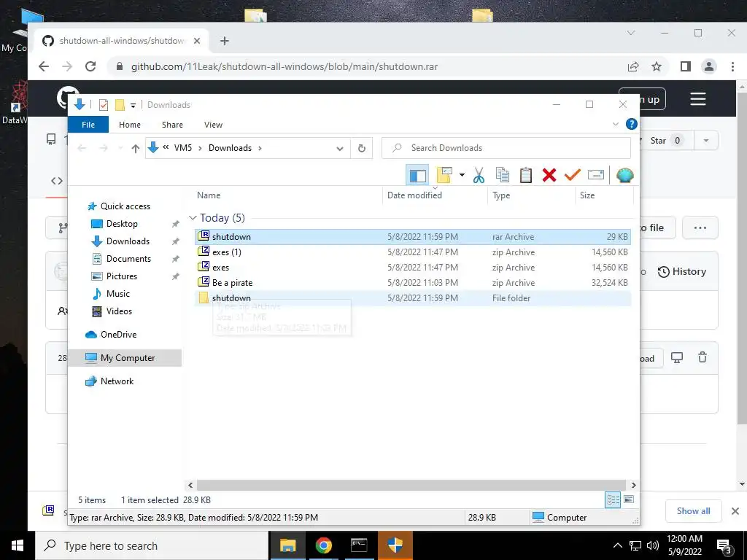Click VM5 in the address breadcrumb
This screenshot has height=560, width=747.
(183, 148)
